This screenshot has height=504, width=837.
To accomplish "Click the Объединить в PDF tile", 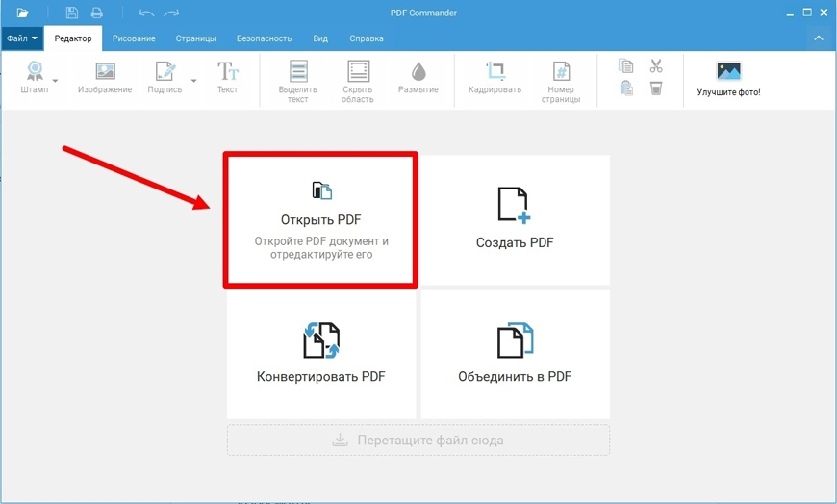I will coord(515,354).
